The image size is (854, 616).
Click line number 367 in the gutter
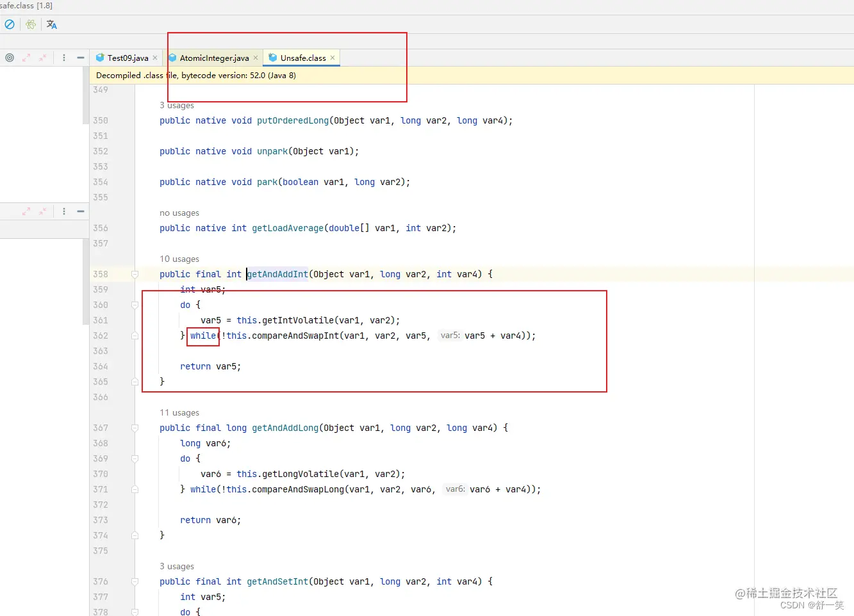[x=101, y=428]
